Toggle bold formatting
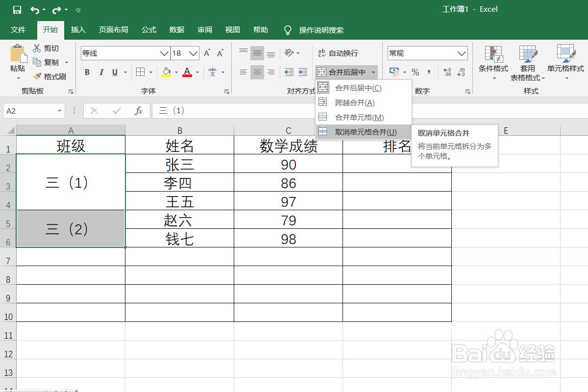This screenshot has height=392, width=588. point(87,72)
